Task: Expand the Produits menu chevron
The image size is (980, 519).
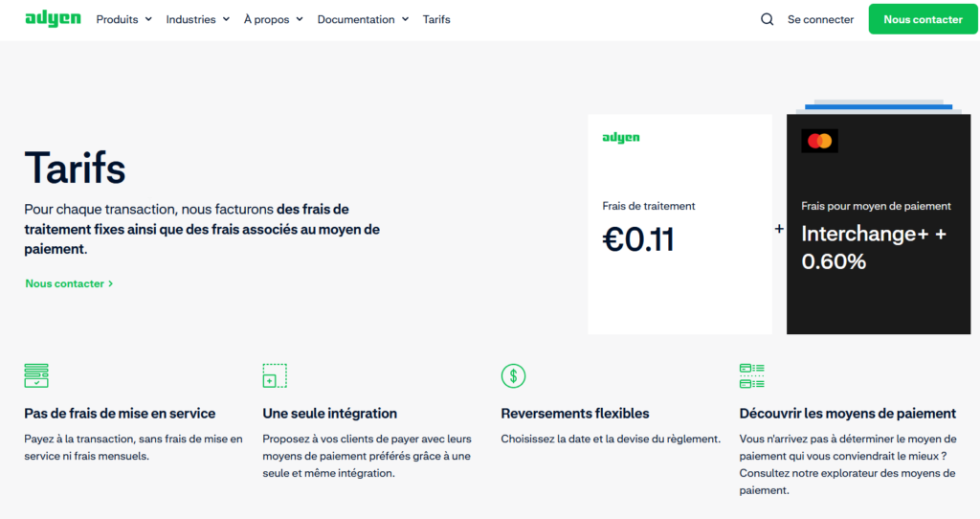Action: pos(148,19)
